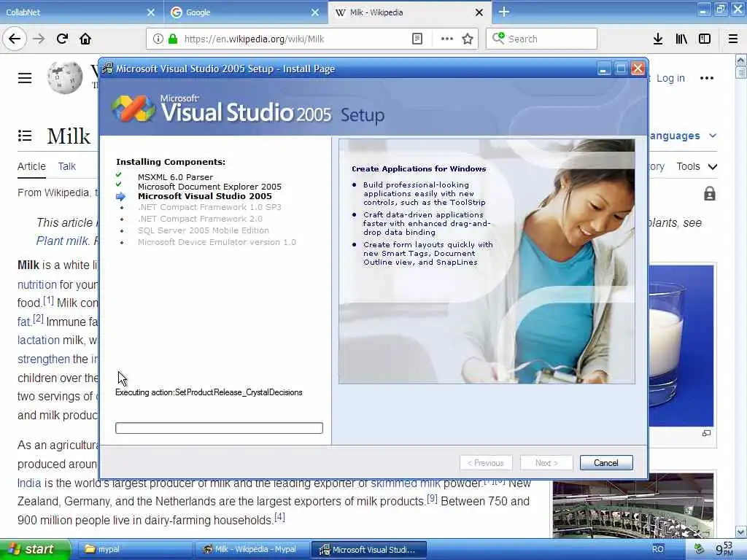Open the Talk tab on Wikipedia
Viewport: 747px width, 560px height.
66,166
